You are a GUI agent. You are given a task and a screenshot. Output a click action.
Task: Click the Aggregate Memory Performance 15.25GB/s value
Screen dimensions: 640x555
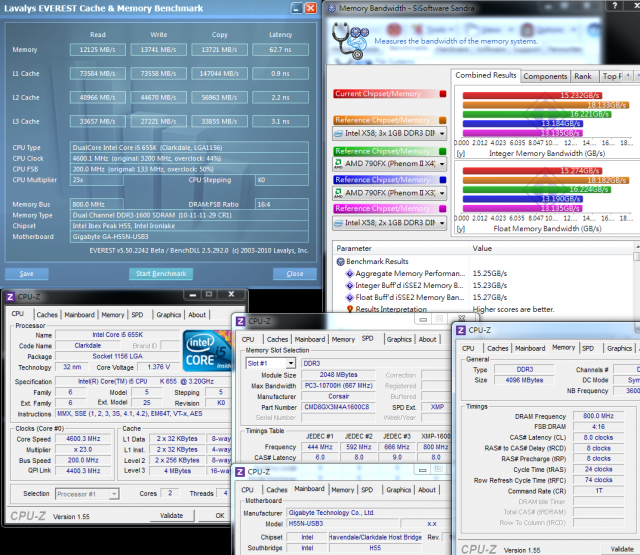click(490, 273)
